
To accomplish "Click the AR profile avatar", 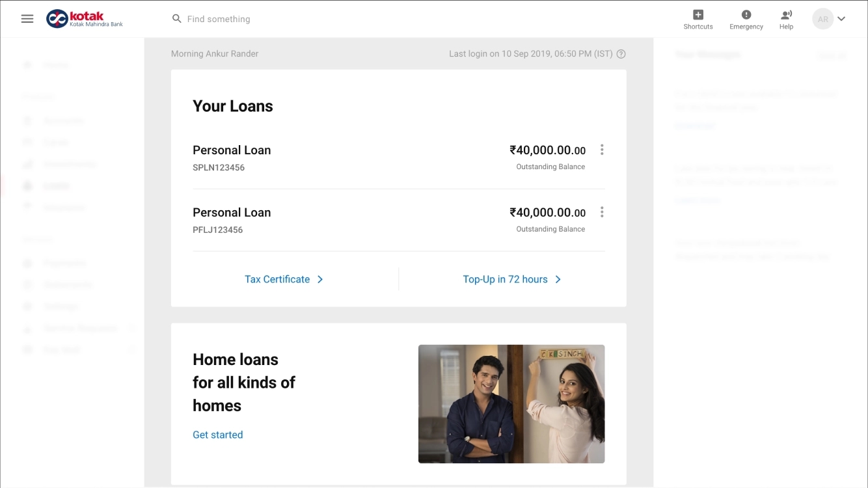I will pyautogui.click(x=822, y=18).
